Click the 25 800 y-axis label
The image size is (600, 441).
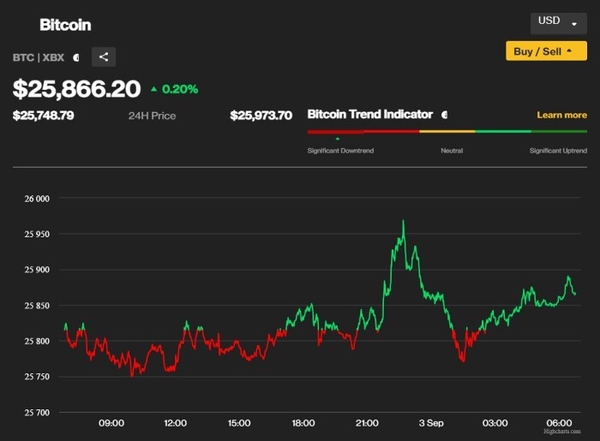point(37,341)
